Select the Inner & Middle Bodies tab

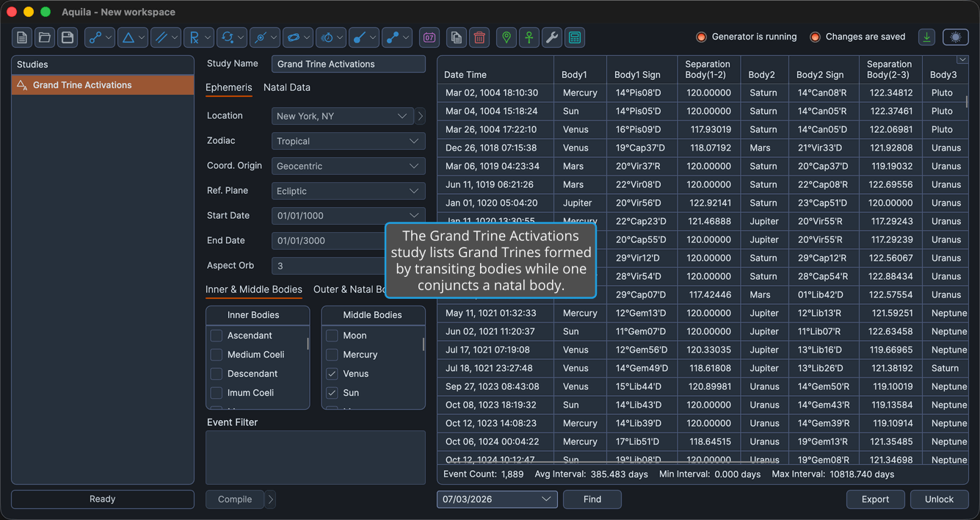[x=254, y=289]
